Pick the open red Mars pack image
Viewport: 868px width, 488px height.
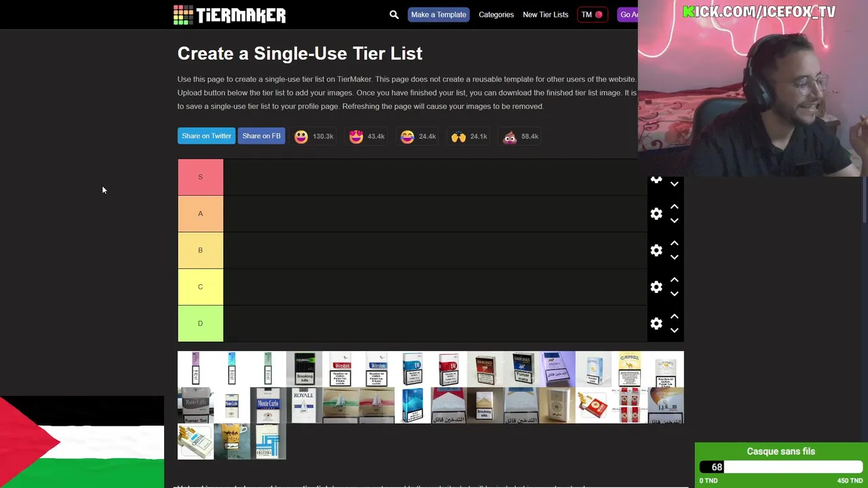(x=593, y=405)
